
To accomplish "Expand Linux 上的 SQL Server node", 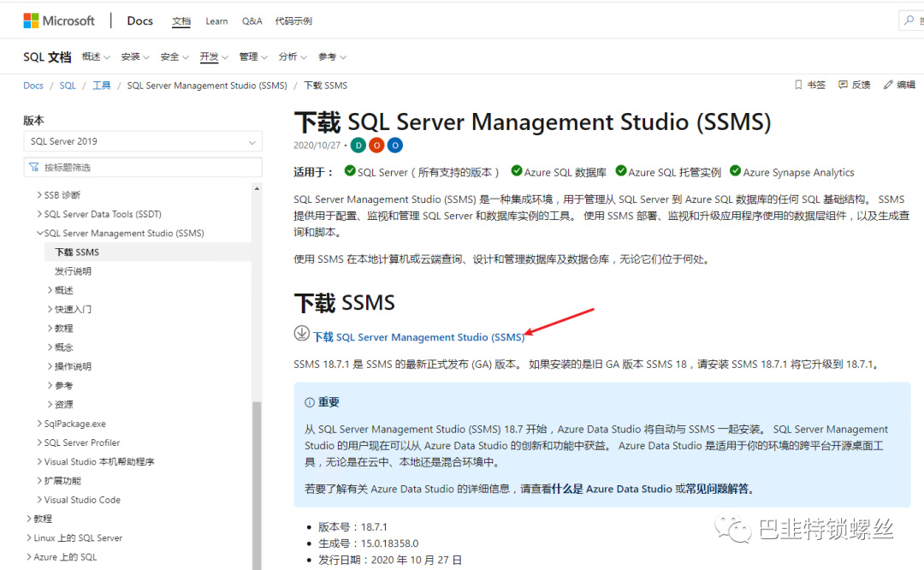I will 29,537.
